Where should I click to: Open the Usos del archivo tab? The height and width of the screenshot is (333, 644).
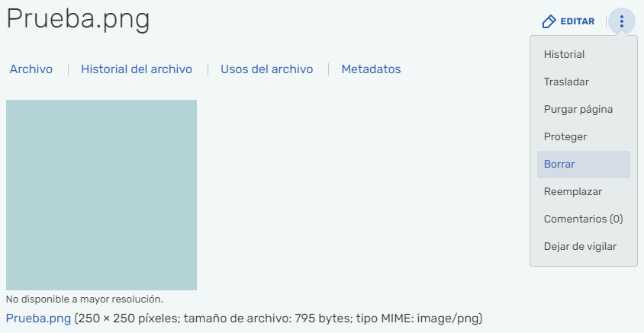point(267,69)
